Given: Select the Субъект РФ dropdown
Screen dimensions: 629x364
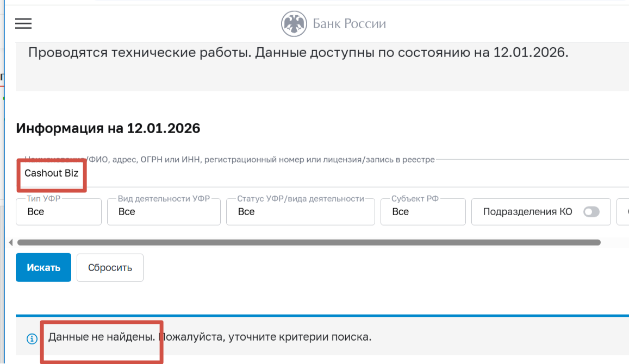Looking at the screenshot, I should 423,212.
